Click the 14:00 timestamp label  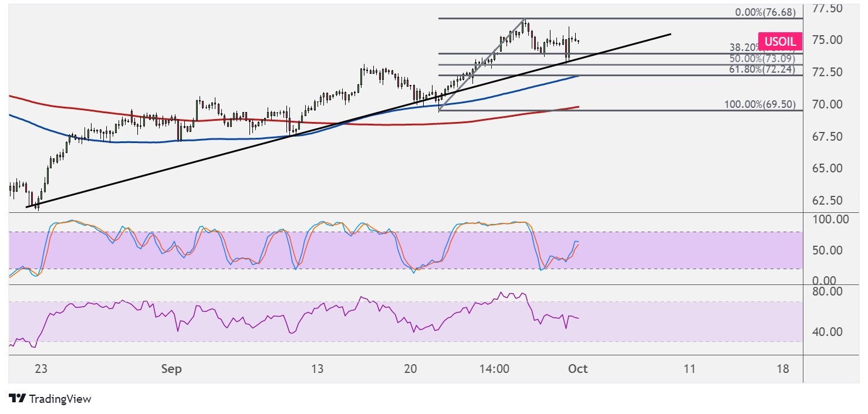point(495,369)
